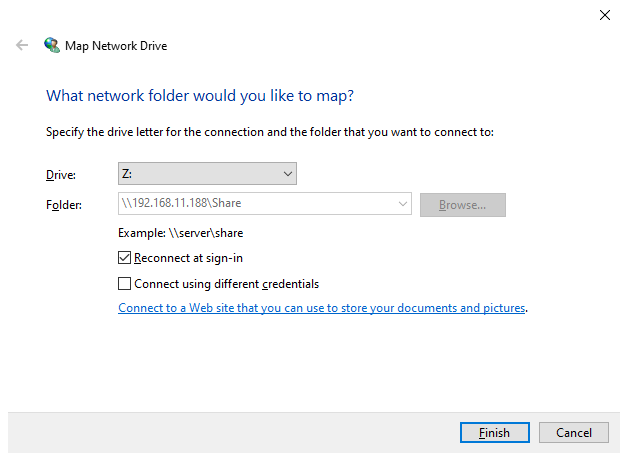The height and width of the screenshot is (461, 628).
Task: Close the Map Network Drive dialog
Action: pos(605,15)
